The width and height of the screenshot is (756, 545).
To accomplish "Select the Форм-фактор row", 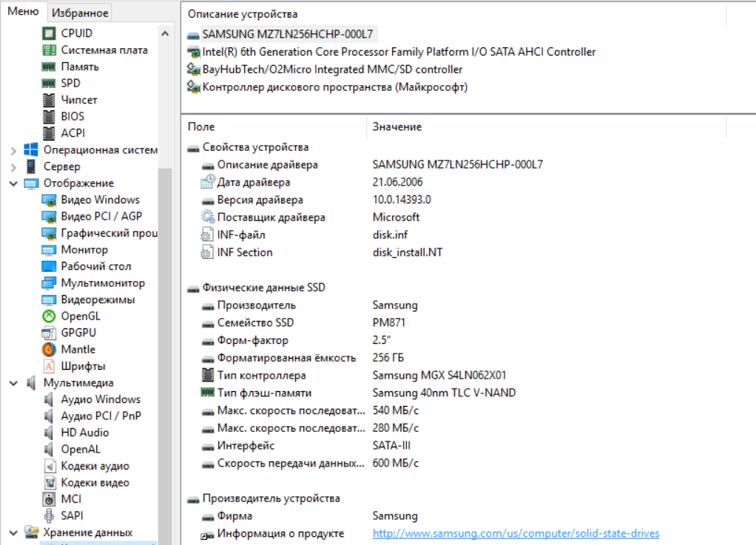I will [296, 340].
